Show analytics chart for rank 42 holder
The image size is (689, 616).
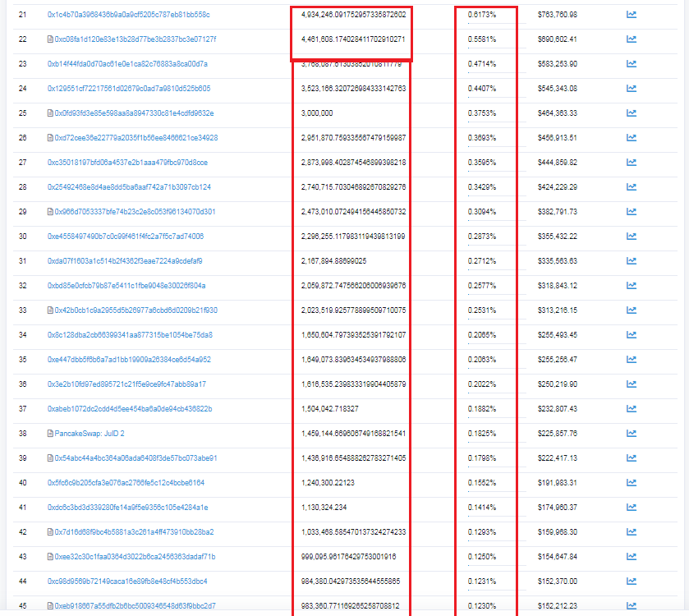click(x=632, y=532)
